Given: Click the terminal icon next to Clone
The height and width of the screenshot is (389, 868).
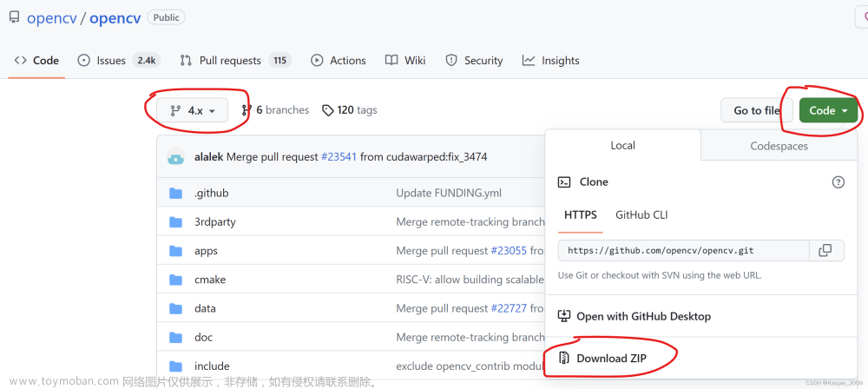Looking at the screenshot, I should pyautogui.click(x=564, y=181).
